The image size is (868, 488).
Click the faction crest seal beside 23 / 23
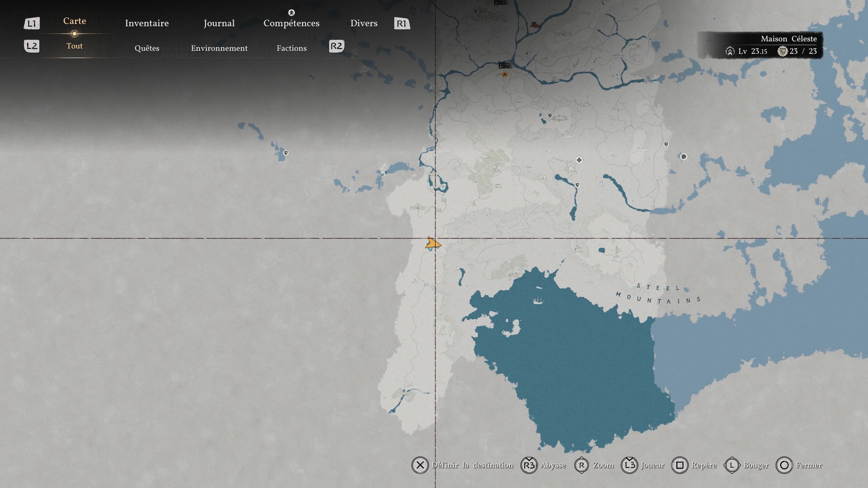point(782,51)
